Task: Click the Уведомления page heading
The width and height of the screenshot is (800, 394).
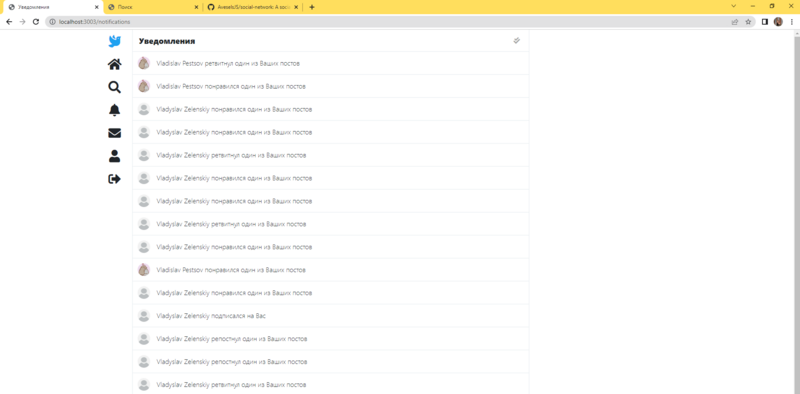Action: tap(167, 41)
